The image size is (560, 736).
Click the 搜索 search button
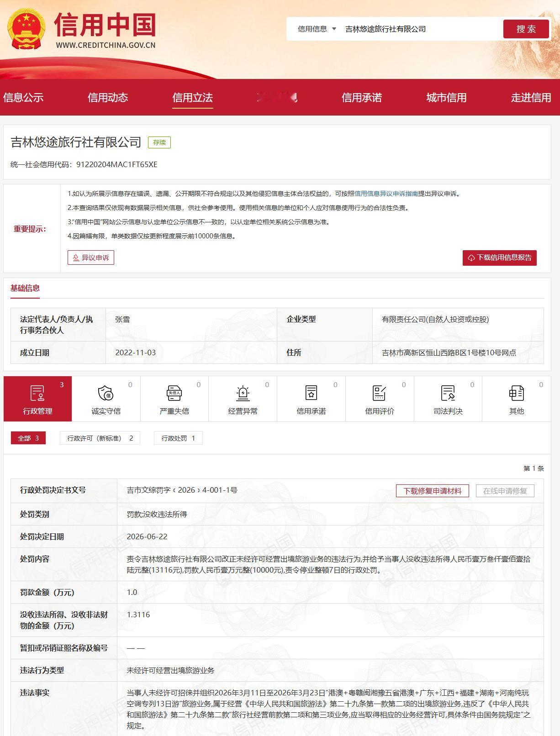tap(526, 29)
